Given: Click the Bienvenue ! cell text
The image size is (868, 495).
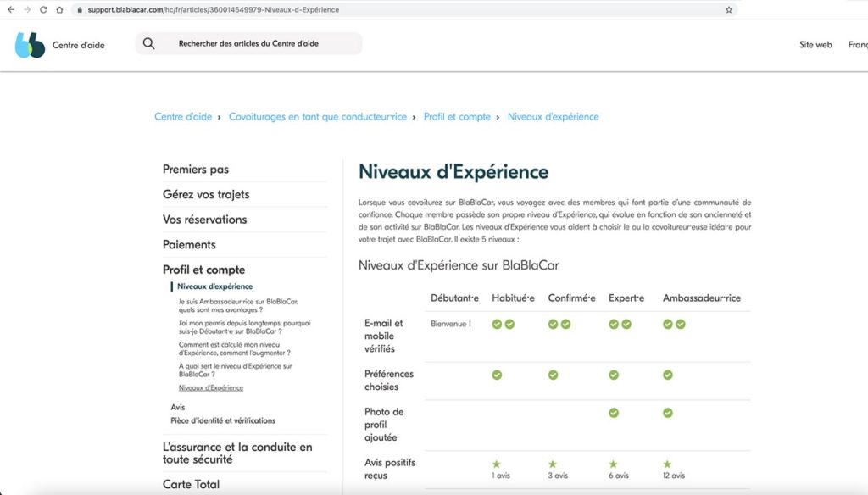Looking at the screenshot, I should pyautogui.click(x=451, y=324).
